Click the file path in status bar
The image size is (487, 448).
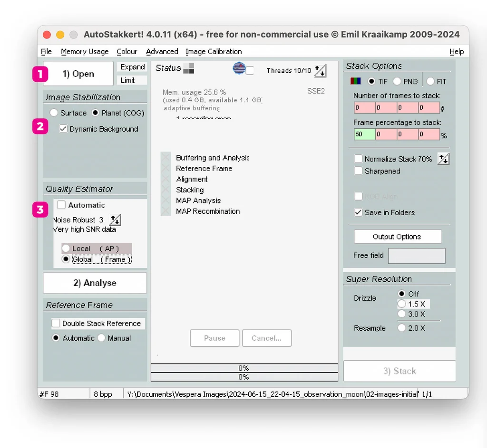(x=273, y=394)
